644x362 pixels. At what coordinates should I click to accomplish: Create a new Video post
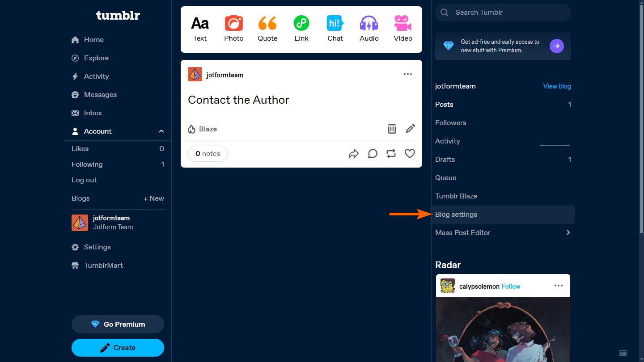pos(403,29)
